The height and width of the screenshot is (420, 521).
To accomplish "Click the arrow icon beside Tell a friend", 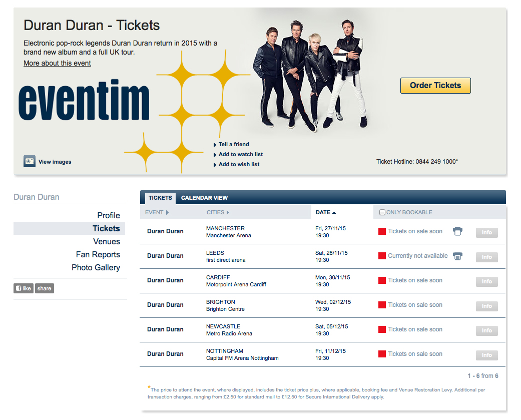I will (x=215, y=145).
